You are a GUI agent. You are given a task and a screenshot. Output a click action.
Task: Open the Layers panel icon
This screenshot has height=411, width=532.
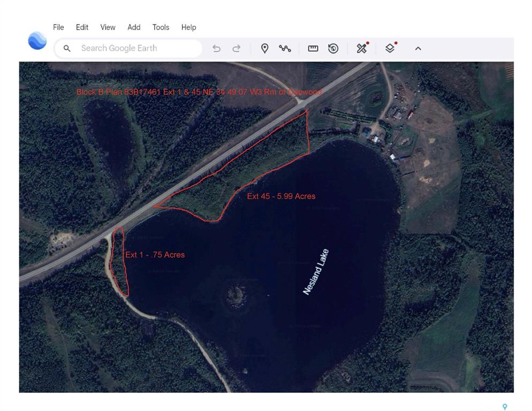[390, 48]
